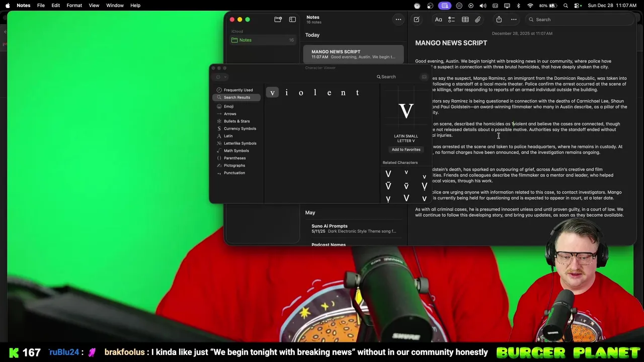Open the MANGO NEWS SCRIPT note
Viewport: 644px width, 362px height.
pos(353,54)
